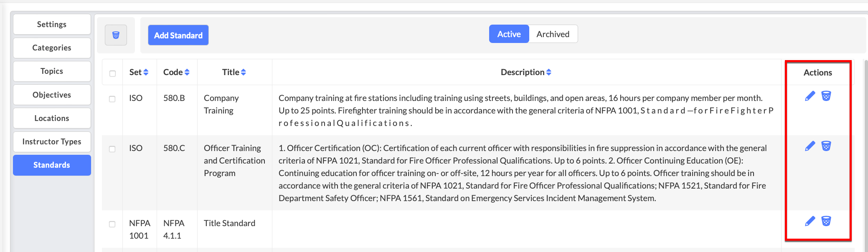The width and height of the screenshot is (868, 252).
Task: Delete the 580.B Company Training standard
Action: [826, 96]
